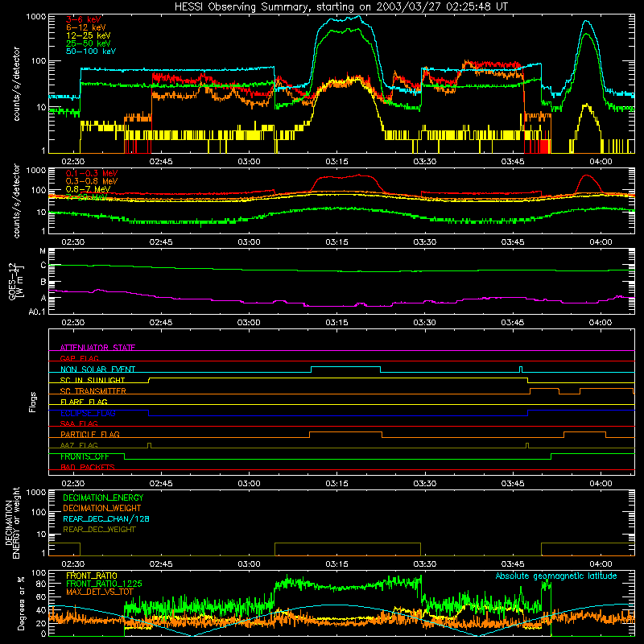Click 03:00 tick label under the MeV panel
Screen dimensions: 644x644
[249, 242]
